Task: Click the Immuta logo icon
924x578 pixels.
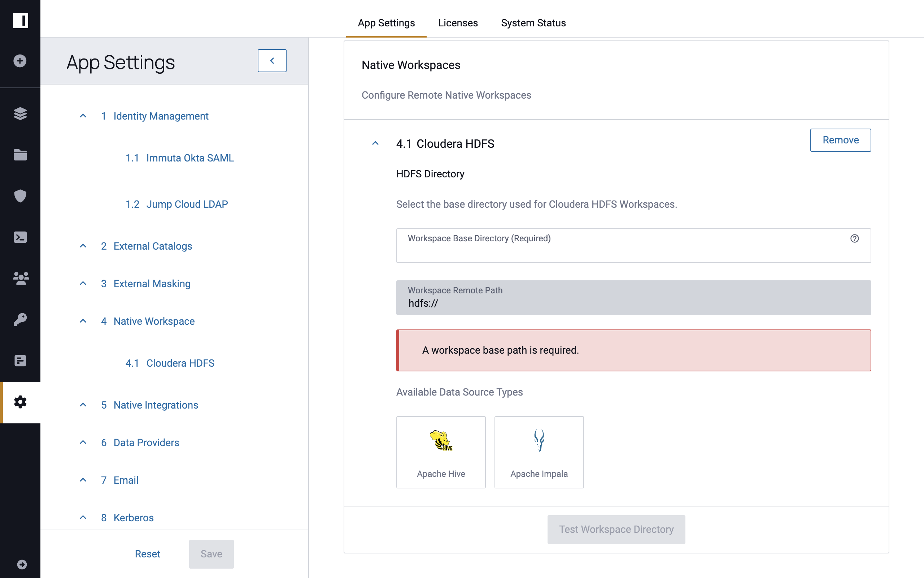Action: click(x=20, y=20)
